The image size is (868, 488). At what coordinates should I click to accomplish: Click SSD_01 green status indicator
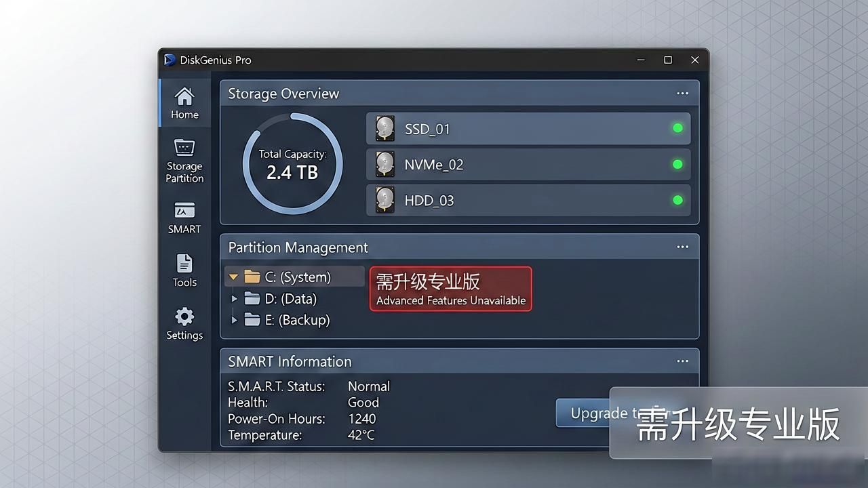pyautogui.click(x=677, y=128)
